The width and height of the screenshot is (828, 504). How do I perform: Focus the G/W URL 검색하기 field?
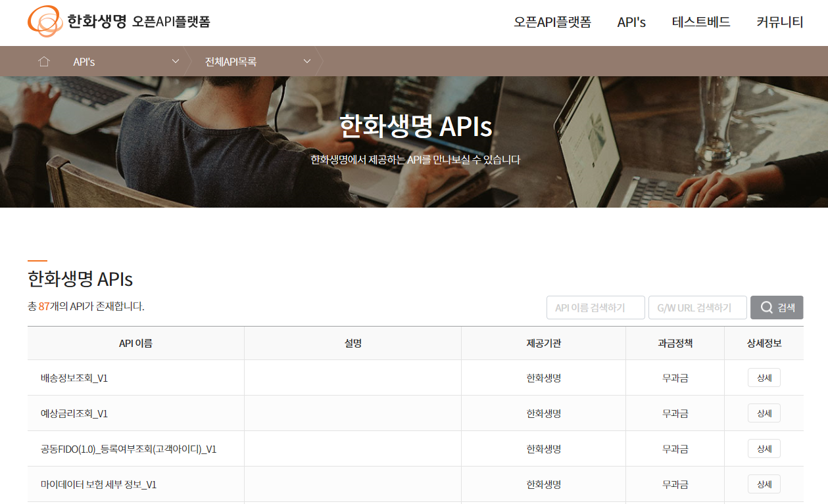[698, 308]
